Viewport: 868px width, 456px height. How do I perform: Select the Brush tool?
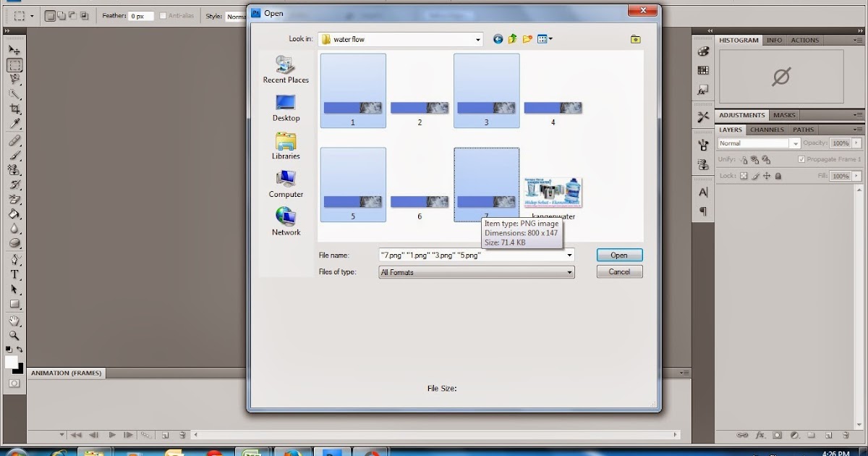14,155
